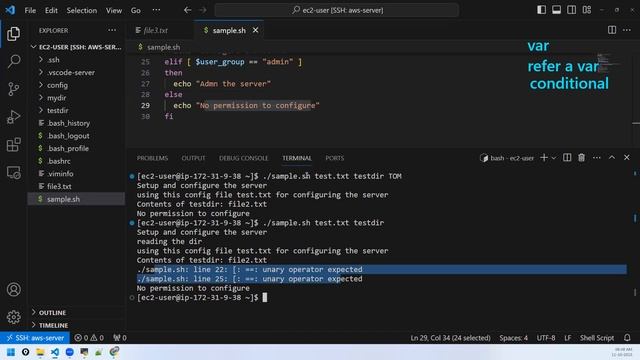The image size is (640, 360).
Task: Expand the TIMELINE section
Action: click(76, 325)
